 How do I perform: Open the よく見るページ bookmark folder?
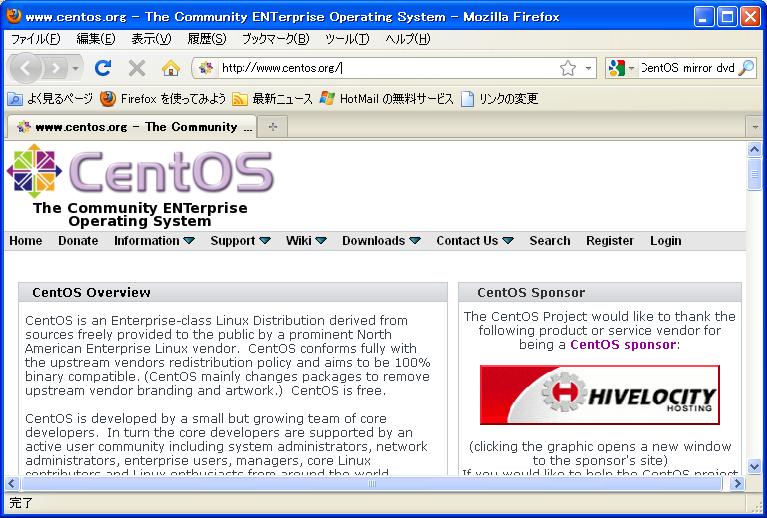[50, 99]
